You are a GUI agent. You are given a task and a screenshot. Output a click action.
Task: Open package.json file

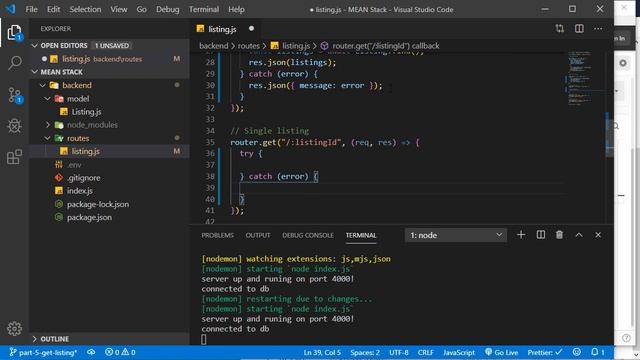tap(109, 217)
